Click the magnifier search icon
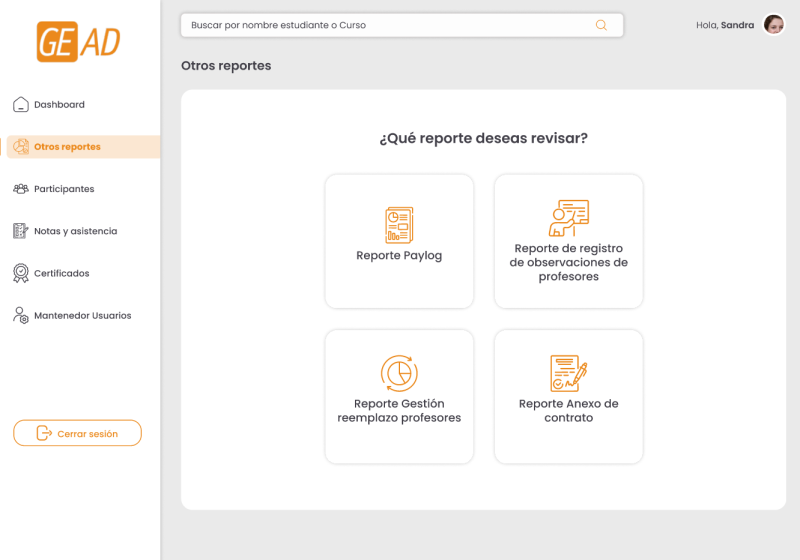800x560 pixels. click(602, 25)
